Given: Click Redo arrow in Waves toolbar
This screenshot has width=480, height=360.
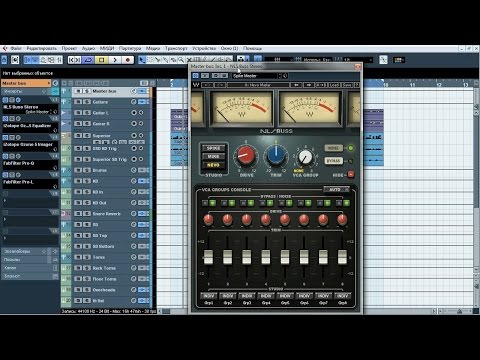Looking at the screenshot, I should (x=220, y=85).
